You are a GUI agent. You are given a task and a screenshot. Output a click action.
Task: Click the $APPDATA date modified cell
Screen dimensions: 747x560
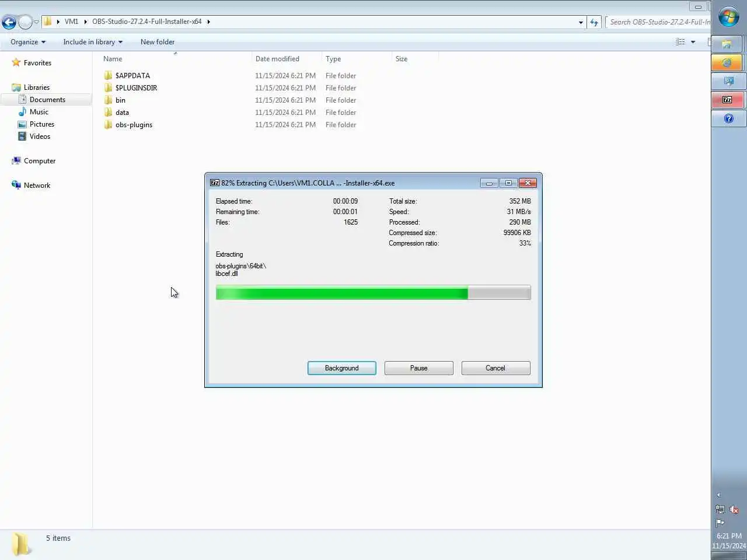click(285, 76)
